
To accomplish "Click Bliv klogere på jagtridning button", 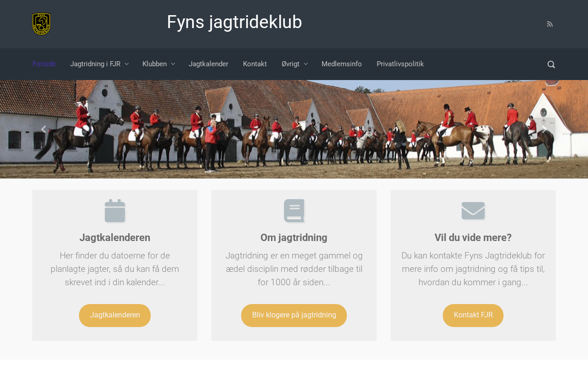I will 294,316.
